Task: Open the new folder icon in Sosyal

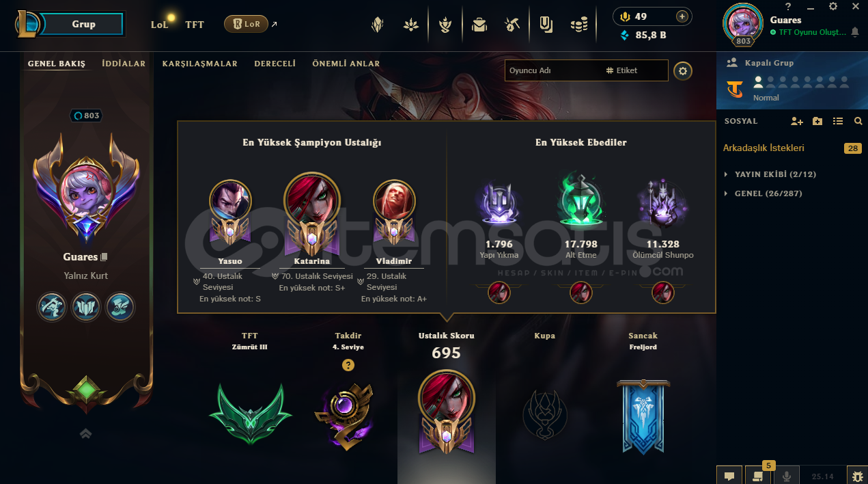Action: (817, 121)
